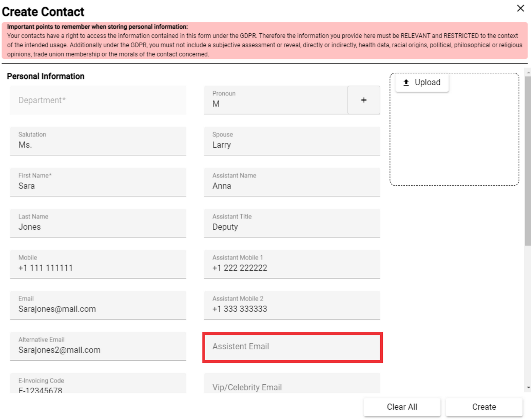Click the Alternative Email field

[x=98, y=346]
